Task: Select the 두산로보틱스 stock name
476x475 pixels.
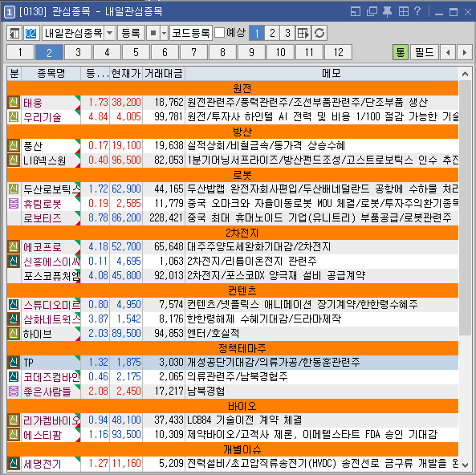Action: tap(51, 189)
